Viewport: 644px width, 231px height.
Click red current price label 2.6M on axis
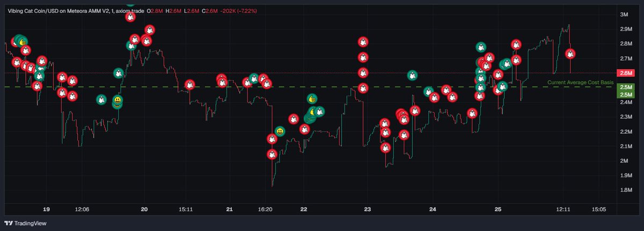click(x=625, y=73)
